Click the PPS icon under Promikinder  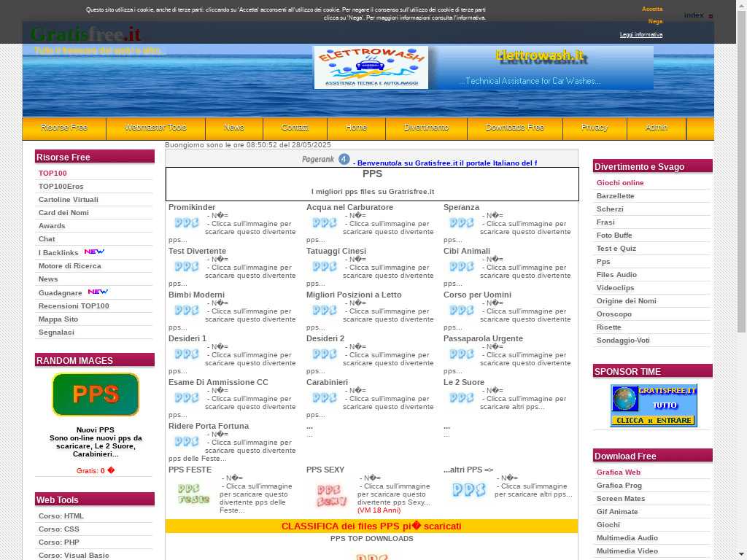point(186,223)
